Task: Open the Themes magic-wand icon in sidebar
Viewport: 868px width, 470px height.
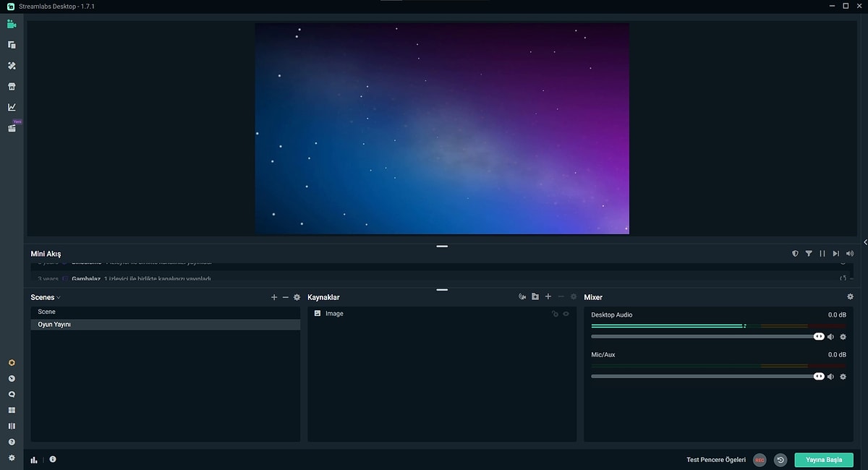Action: click(11, 65)
